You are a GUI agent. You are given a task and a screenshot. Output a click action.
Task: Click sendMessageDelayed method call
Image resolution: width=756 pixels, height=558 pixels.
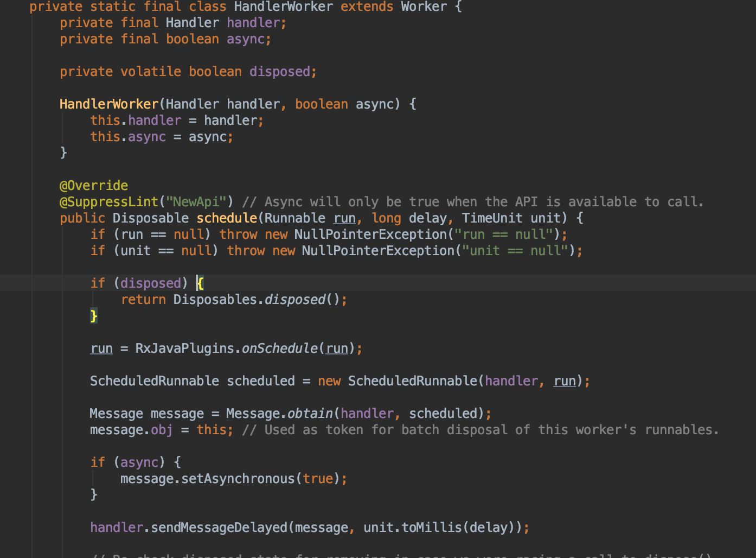point(219,528)
